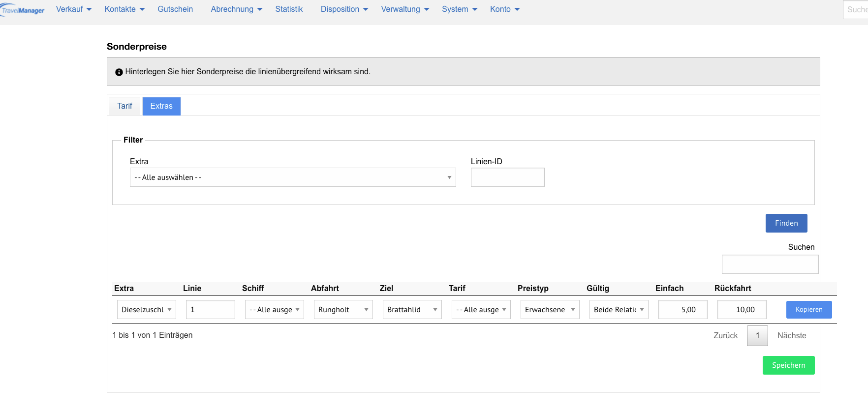Open the Disposition menu
The image size is (868, 412).
click(344, 9)
